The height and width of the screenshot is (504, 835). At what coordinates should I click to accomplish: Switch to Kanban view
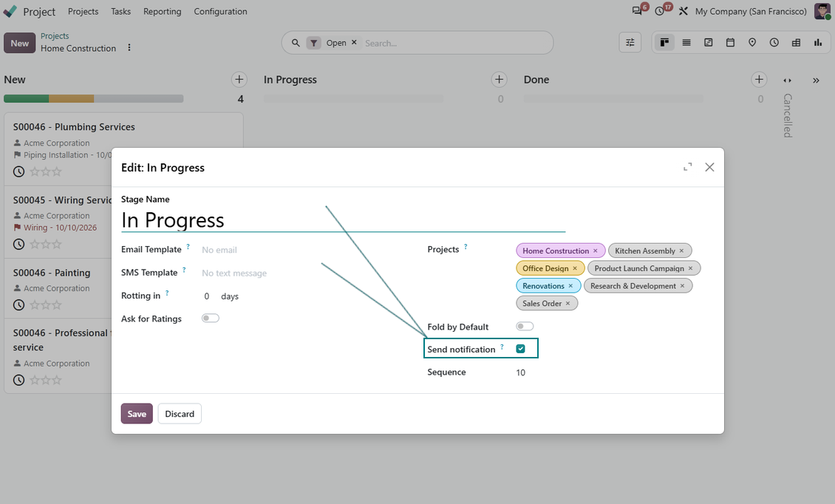tap(664, 43)
